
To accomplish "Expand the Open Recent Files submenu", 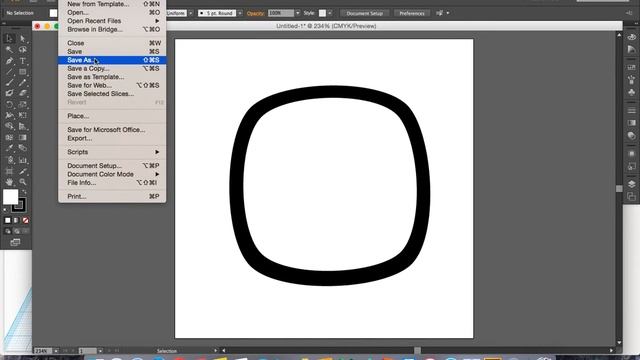I will (x=112, y=21).
